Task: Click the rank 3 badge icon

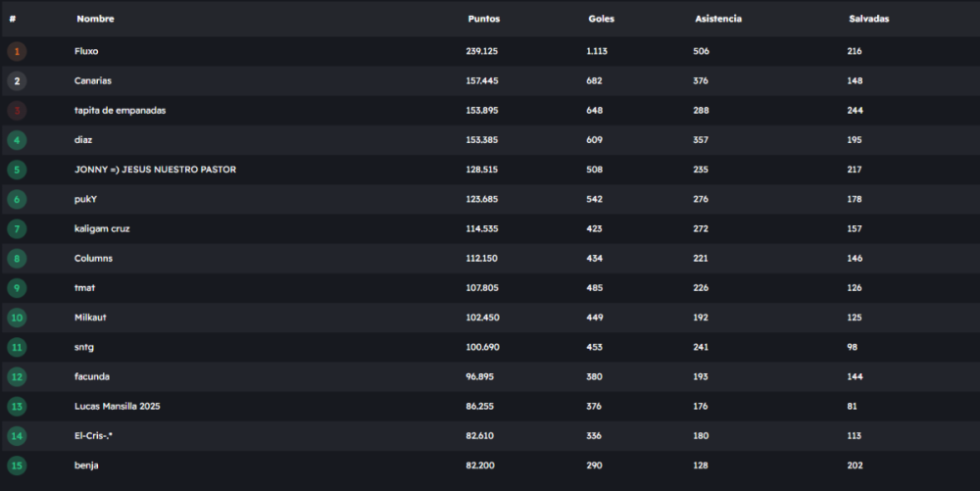Action: tap(17, 111)
